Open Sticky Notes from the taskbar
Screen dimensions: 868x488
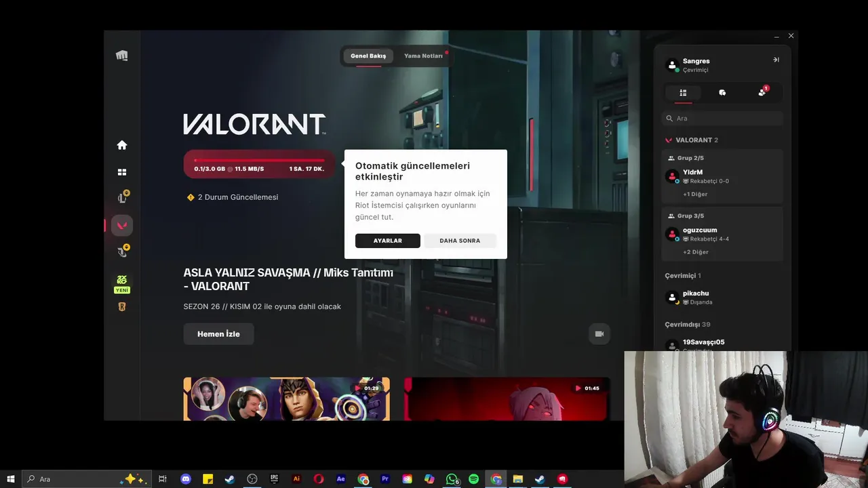click(x=208, y=479)
